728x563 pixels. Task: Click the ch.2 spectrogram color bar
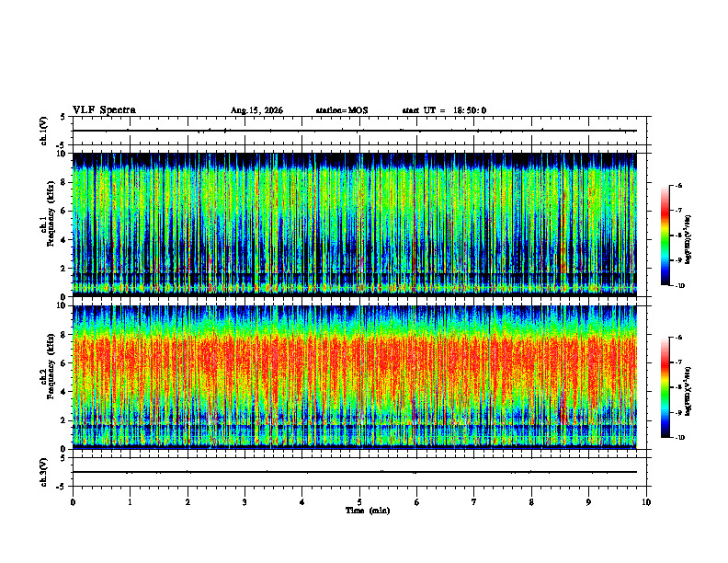[665, 387]
